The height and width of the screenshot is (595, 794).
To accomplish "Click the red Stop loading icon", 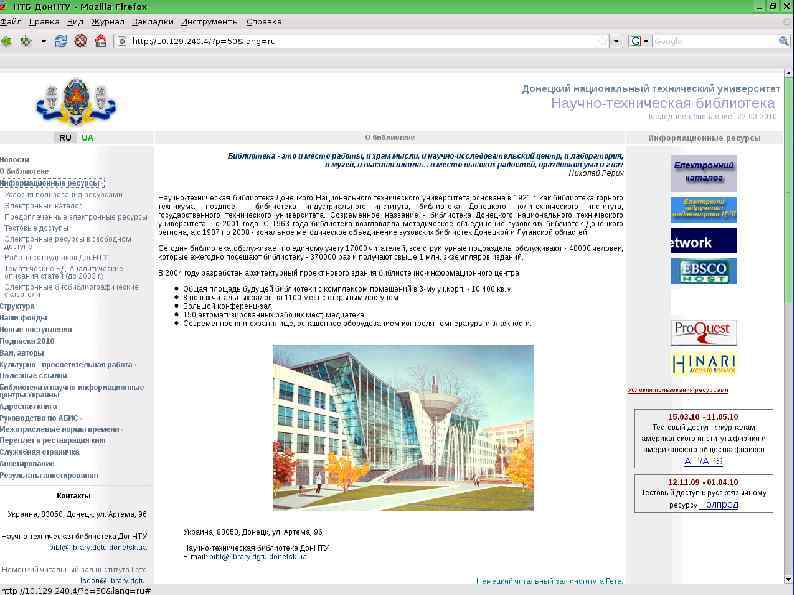I will (x=81, y=41).
